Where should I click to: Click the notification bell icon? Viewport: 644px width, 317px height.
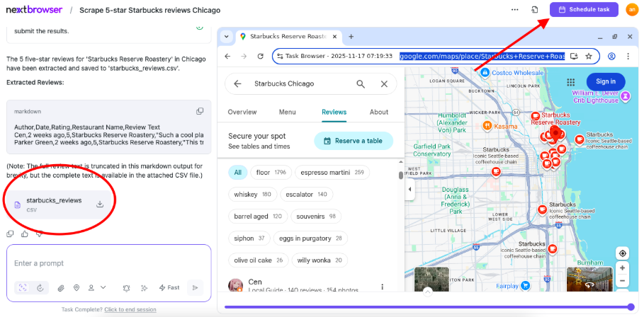point(127,288)
